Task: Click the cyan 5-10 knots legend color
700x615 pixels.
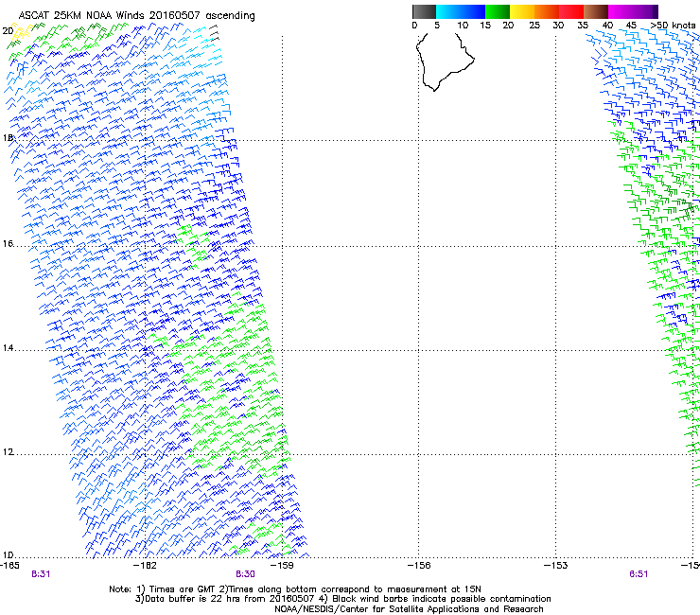Action: pos(448,11)
